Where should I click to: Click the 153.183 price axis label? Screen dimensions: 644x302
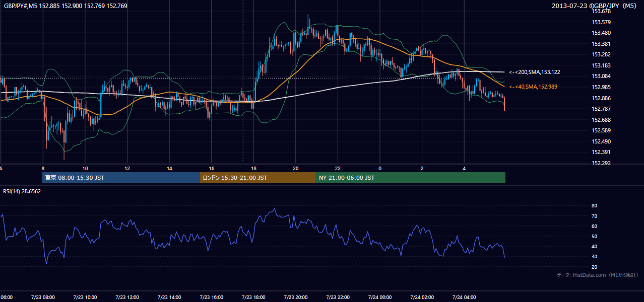click(602, 65)
